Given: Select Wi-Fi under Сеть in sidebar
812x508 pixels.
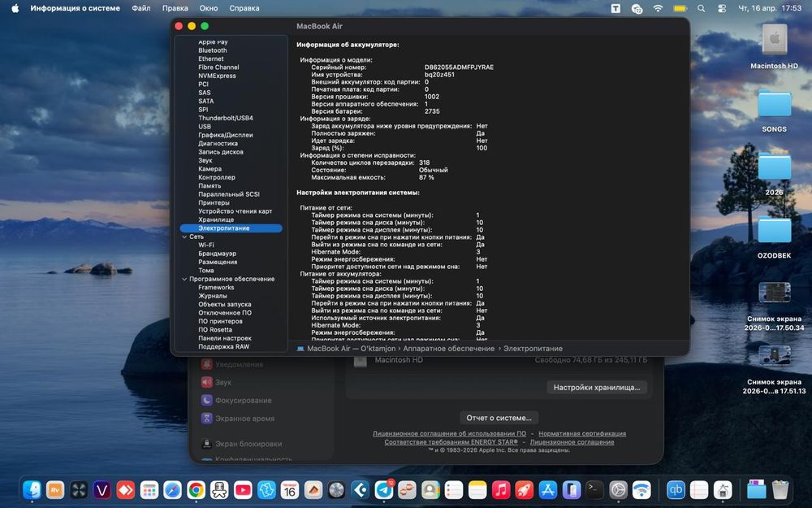Looking at the screenshot, I should 206,245.
